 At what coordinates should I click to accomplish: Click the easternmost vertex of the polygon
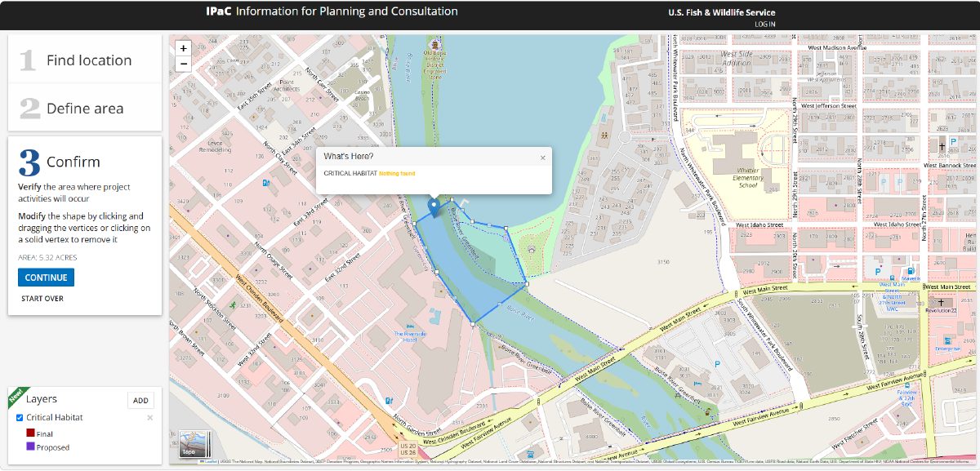pos(527,283)
